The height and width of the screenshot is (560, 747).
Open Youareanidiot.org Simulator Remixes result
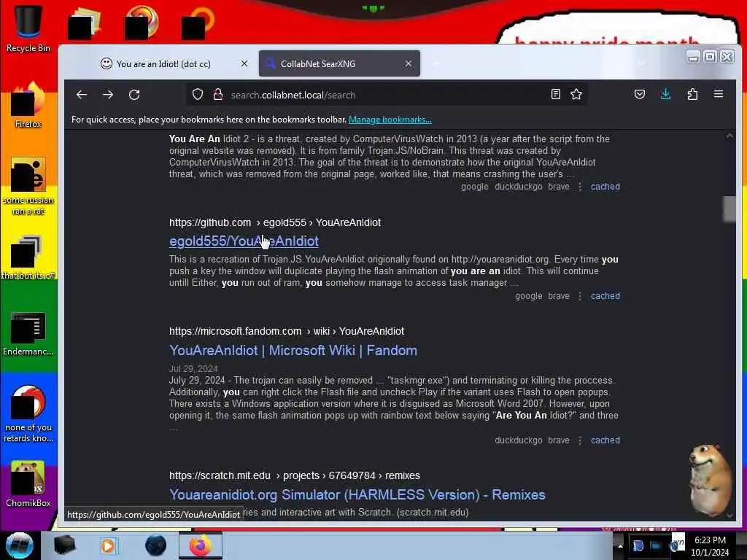click(x=357, y=495)
